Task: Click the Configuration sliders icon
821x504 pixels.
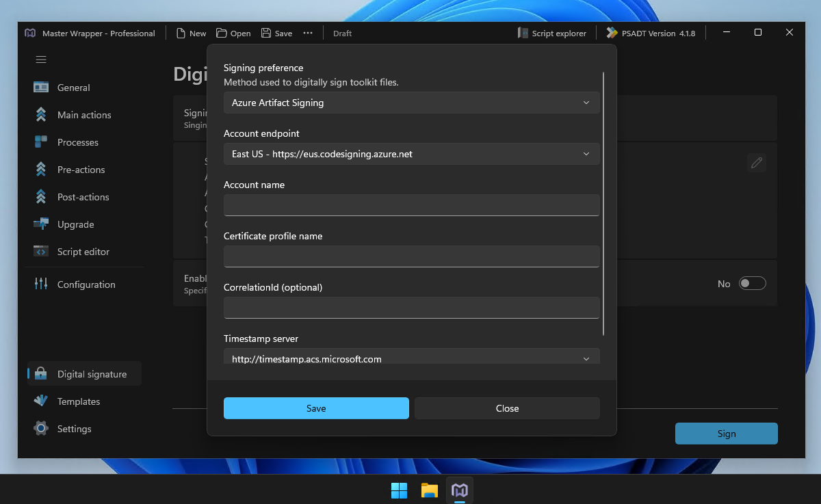Action: click(41, 284)
